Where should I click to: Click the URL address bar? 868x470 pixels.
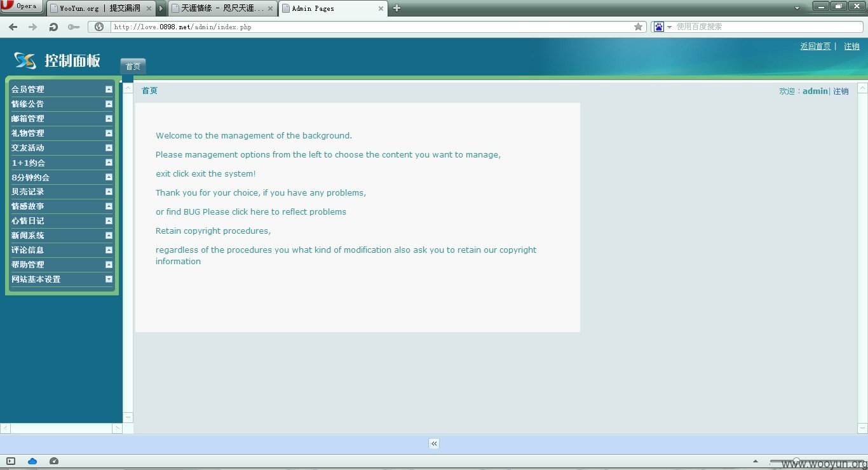(372, 27)
